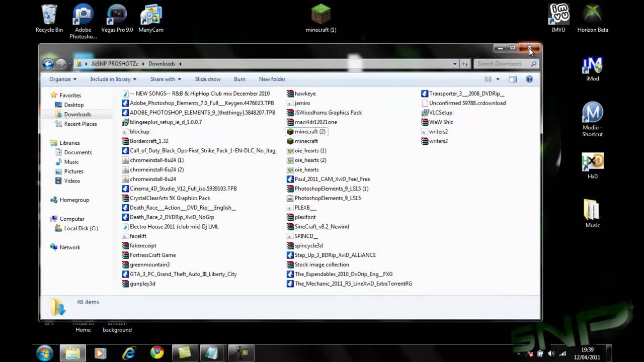Select the minecraft (2) file icon
The height and width of the screenshot is (362, 644).
pyautogui.click(x=290, y=132)
